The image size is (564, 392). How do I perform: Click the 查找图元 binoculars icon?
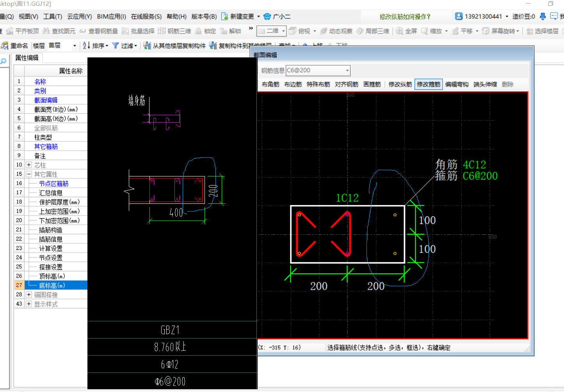click(46, 31)
